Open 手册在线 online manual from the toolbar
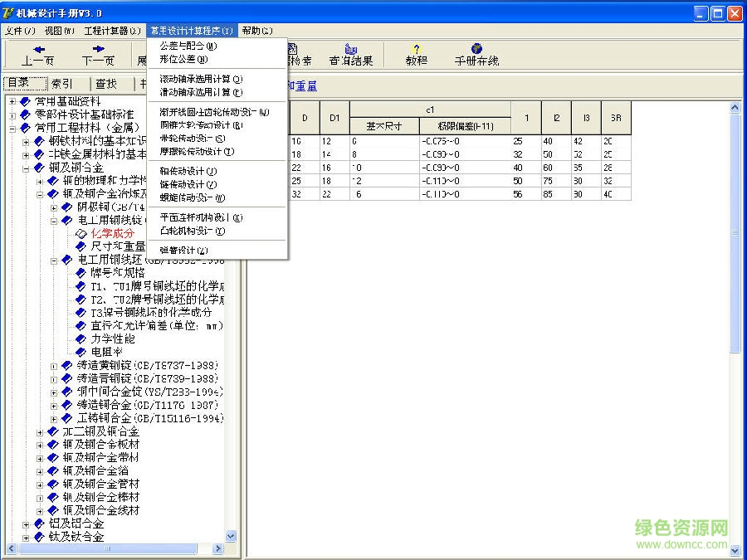 (476, 48)
